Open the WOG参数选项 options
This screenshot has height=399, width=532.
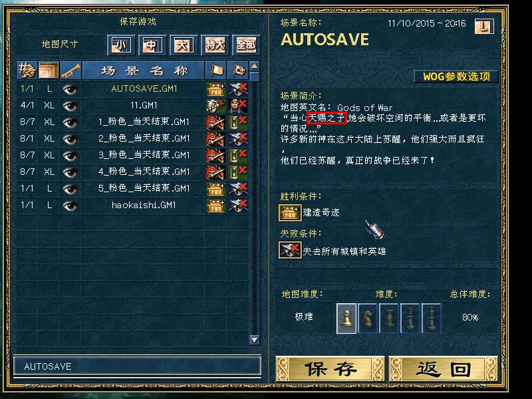click(456, 76)
